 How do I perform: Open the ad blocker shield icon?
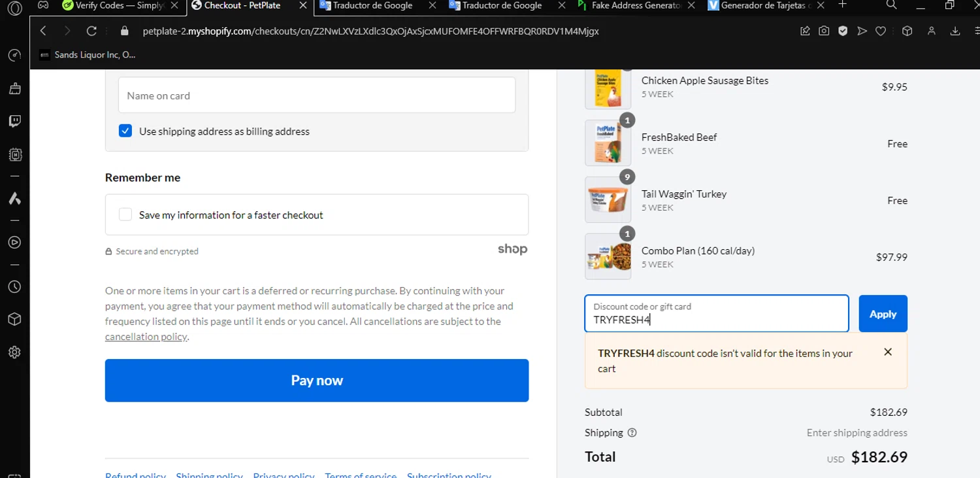tap(843, 31)
